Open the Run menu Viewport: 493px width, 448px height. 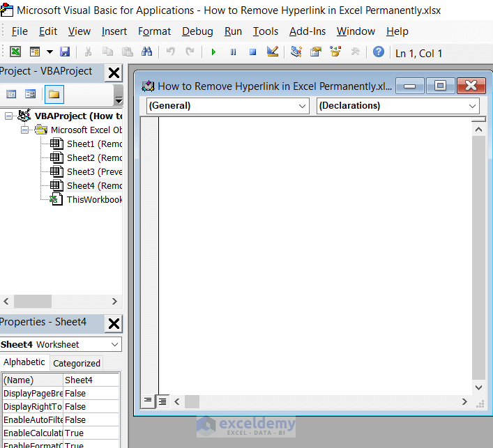pos(233,31)
